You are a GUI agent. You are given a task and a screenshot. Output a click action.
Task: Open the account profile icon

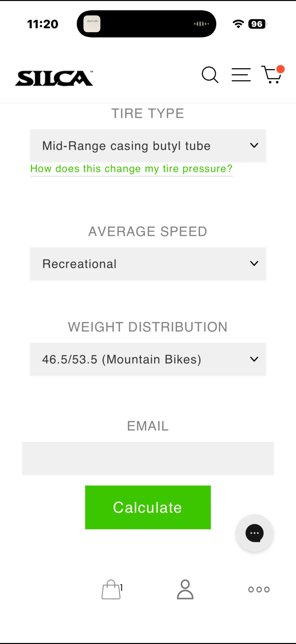[x=185, y=589]
